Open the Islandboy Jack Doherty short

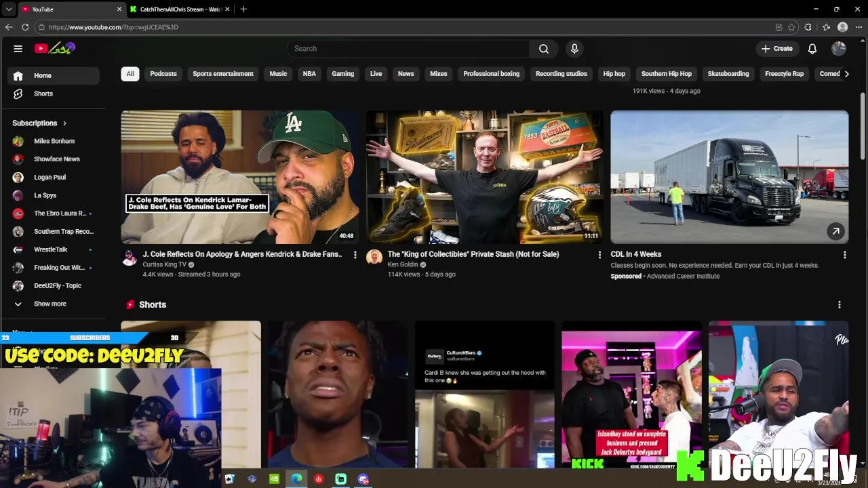(631, 394)
